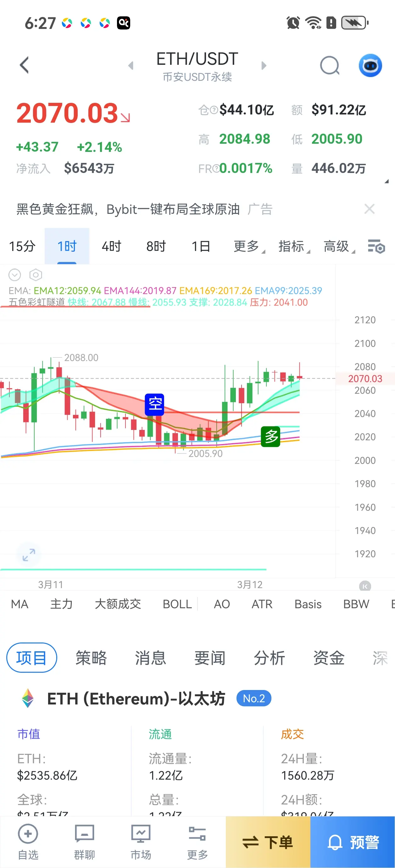Screen dimensions: 395x868
Task: Tap the Ethereum logo icon
Action: (x=28, y=698)
